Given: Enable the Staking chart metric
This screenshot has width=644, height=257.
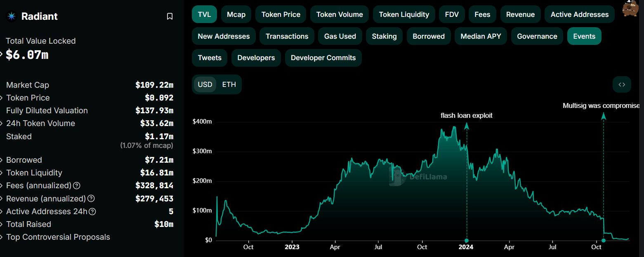Looking at the screenshot, I should click(385, 36).
